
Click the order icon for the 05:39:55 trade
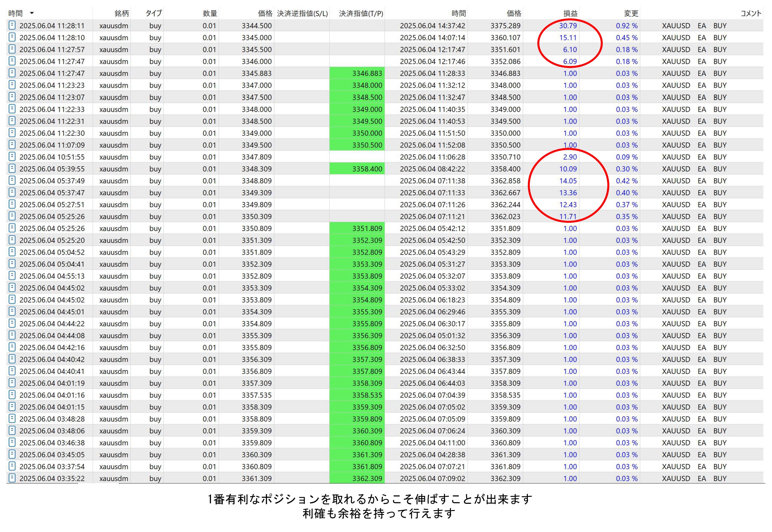click(x=12, y=169)
